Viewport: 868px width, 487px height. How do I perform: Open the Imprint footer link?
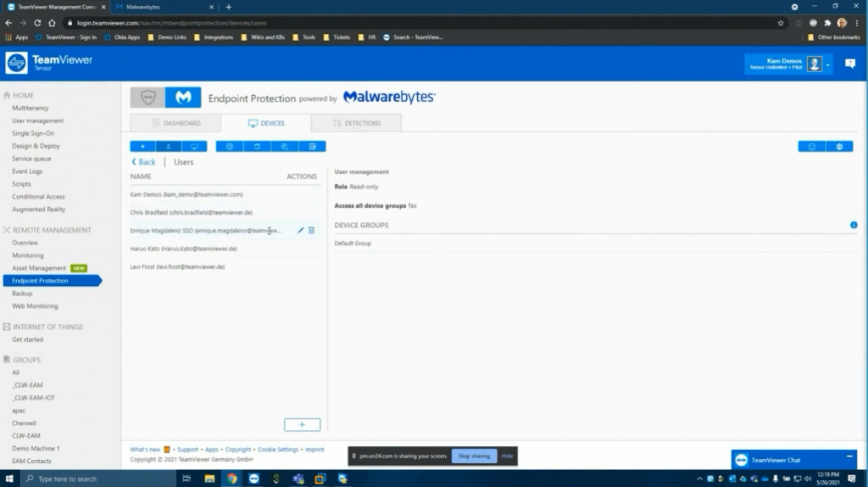point(314,450)
